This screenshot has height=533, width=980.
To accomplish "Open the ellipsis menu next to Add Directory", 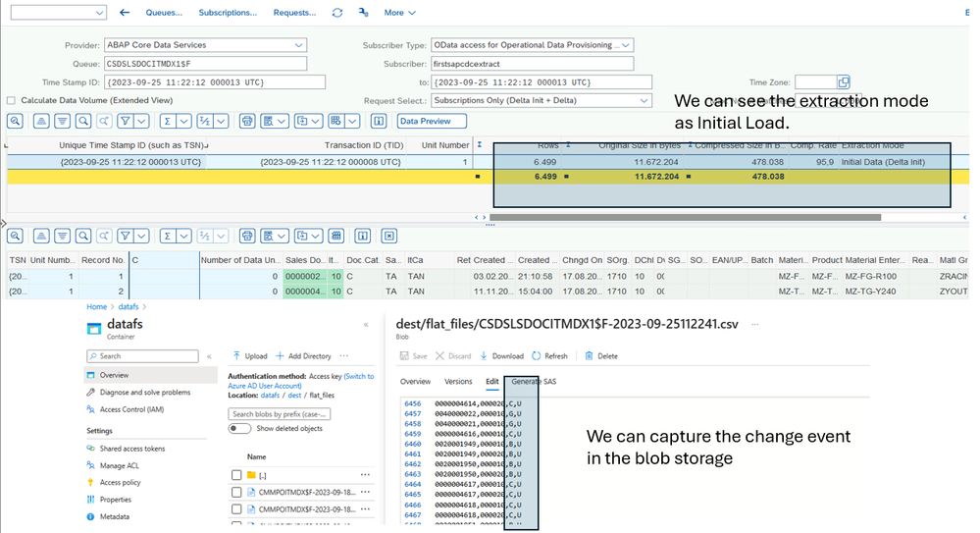I will (x=343, y=356).
